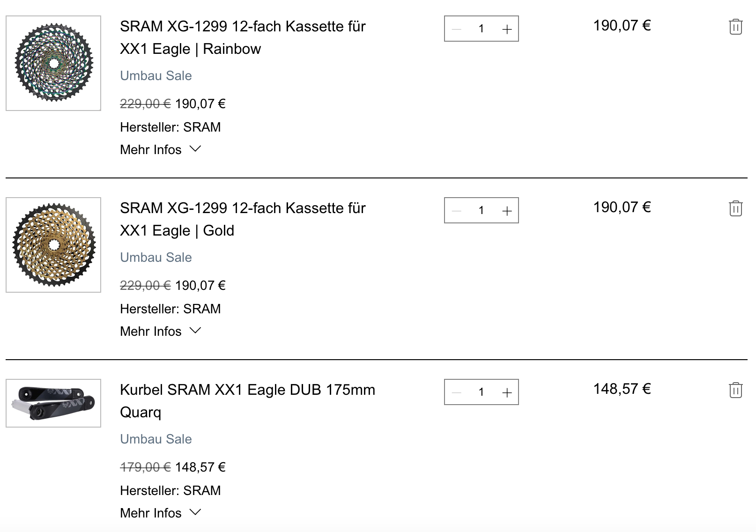Expand Mehr Infos for Rainbow cassette
756x532 pixels.
point(160,150)
